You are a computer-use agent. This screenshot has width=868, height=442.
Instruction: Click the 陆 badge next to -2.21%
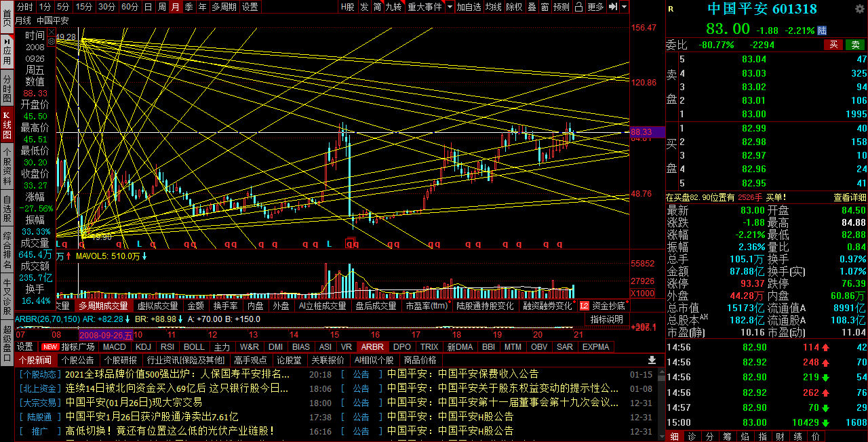(x=823, y=31)
